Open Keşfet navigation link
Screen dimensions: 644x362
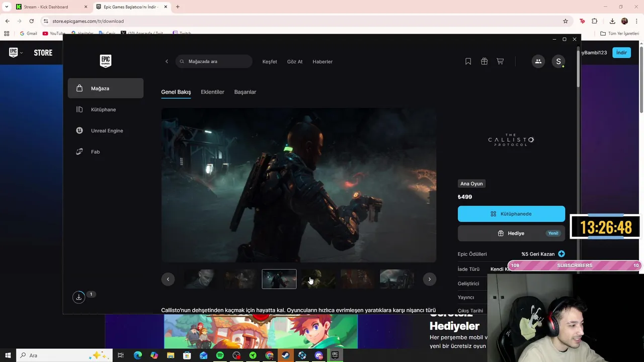pos(270,62)
